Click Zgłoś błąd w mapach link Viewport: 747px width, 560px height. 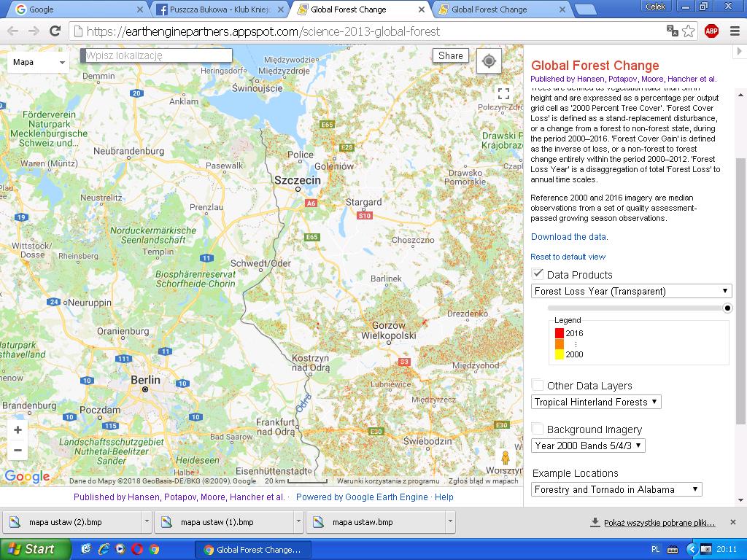tap(483, 481)
